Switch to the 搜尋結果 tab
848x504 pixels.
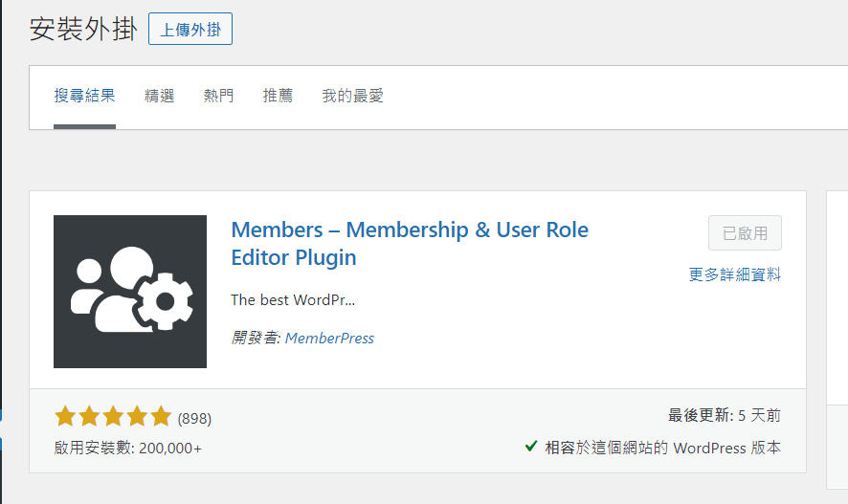[x=84, y=96]
